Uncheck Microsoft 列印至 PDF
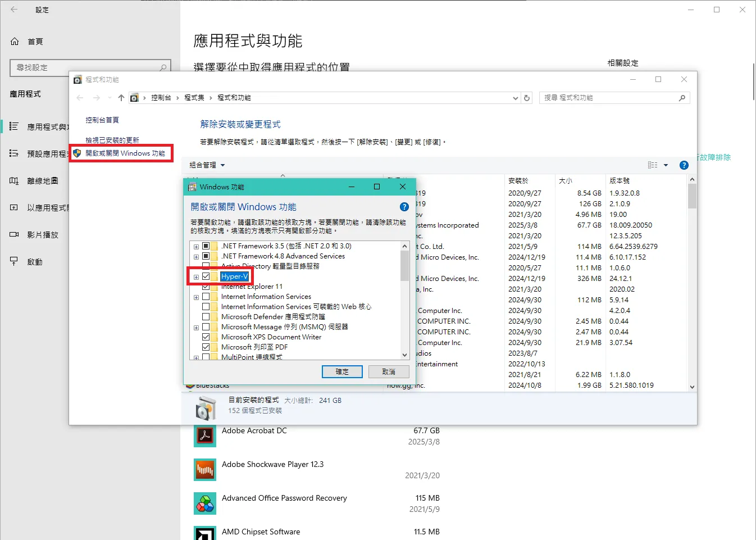Viewport: 756px width, 540px height. point(206,347)
